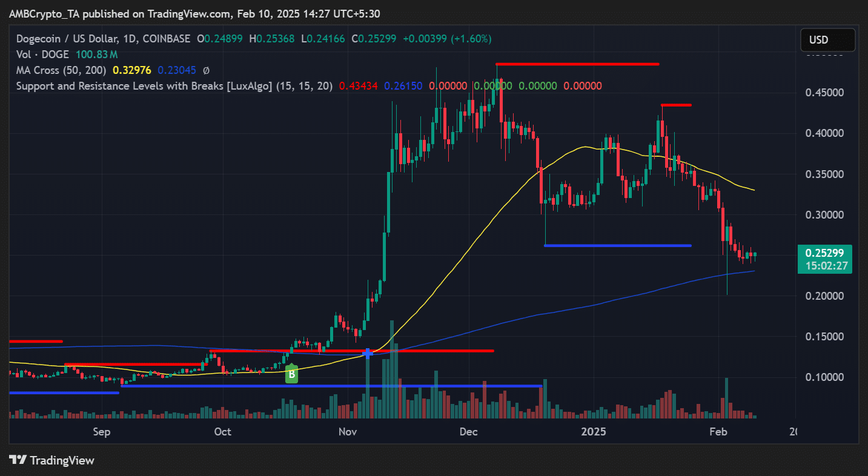Screen dimensions: 868x476
Task: Click the Dec label on time axis
Action: [469, 432]
